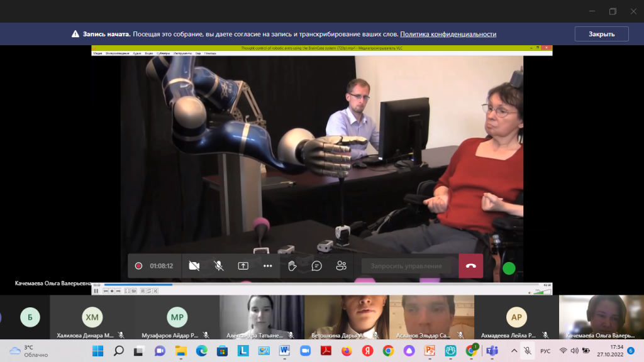
Task: Switch to Microsoft Teams taskbar icon
Action: (x=492, y=351)
